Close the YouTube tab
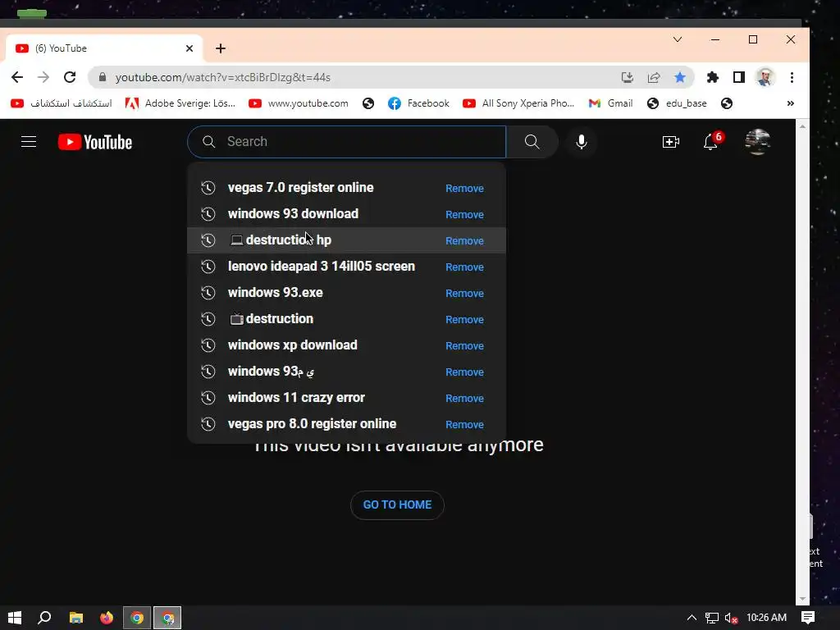 pos(189,48)
